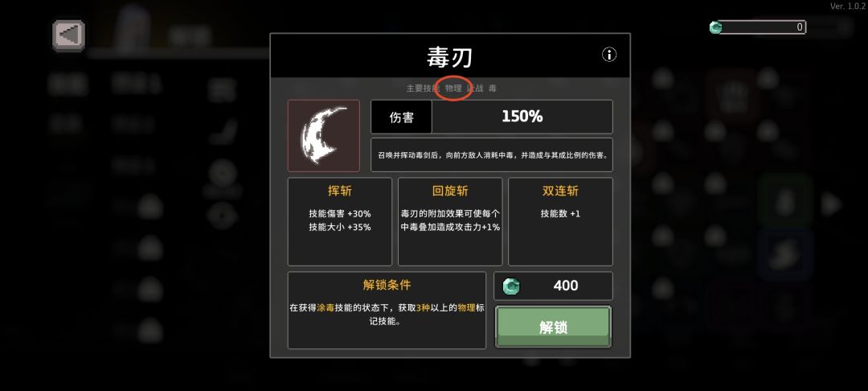Click the 解锁 unlock button
This screenshot has height=391, width=868.
point(553,327)
